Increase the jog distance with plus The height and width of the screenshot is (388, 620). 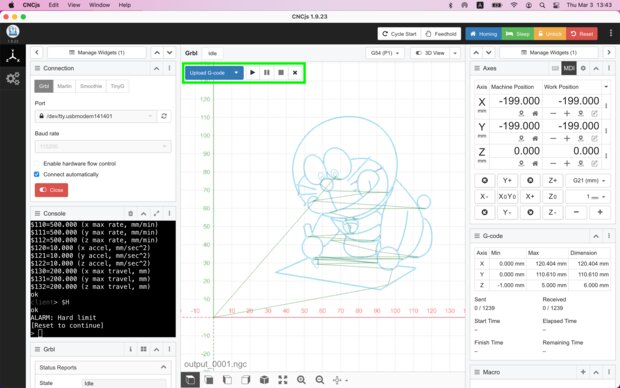point(599,212)
